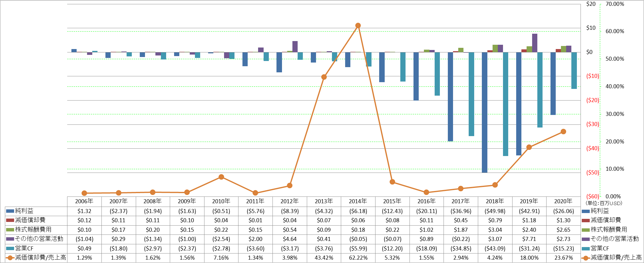Click the ($50) label on the dollar axis
644x263 pixels.
(593, 173)
